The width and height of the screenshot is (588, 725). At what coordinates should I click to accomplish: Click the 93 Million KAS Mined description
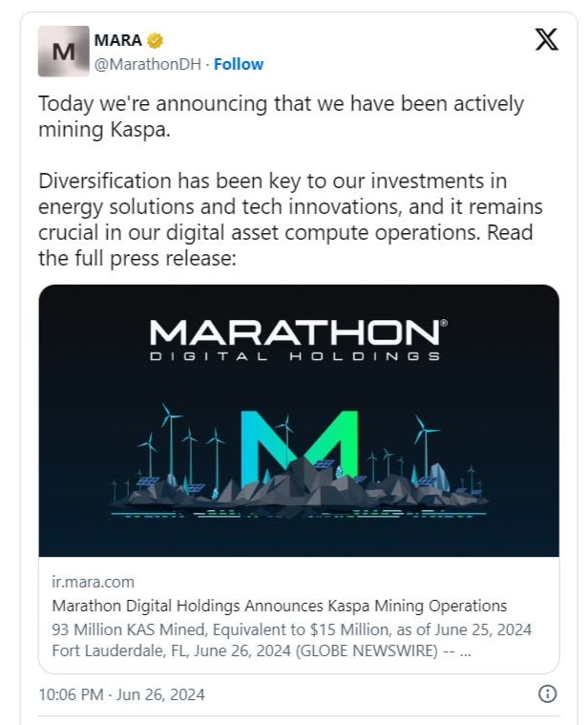pyautogui.click(x=291, y=629)
